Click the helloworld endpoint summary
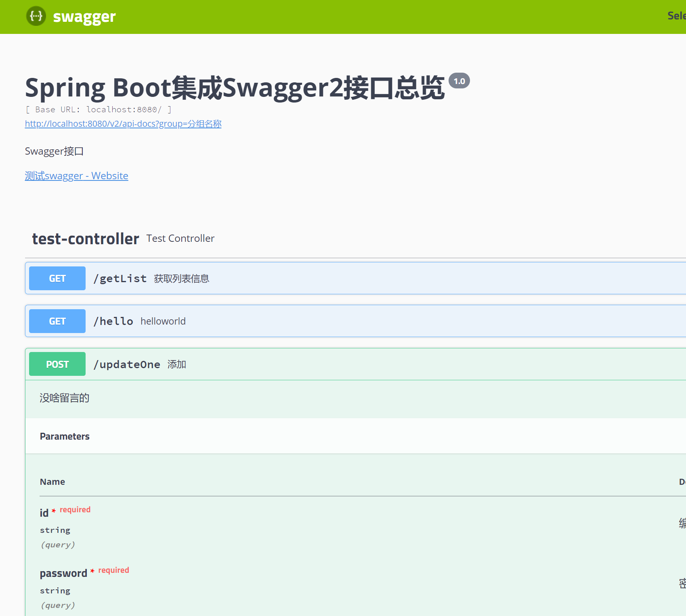The width and height of the screenshot is (686, 616). tap(163, 321)
